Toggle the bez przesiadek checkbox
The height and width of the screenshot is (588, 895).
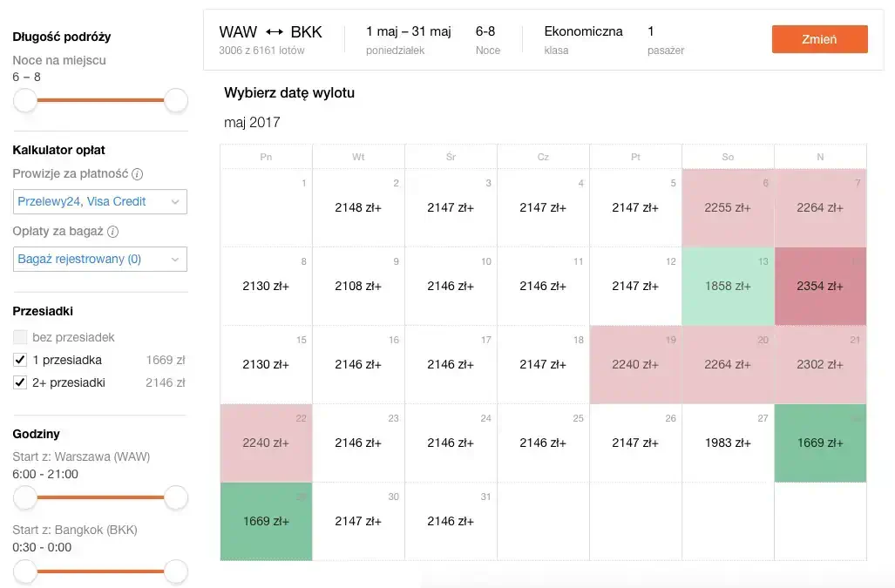click(20, 337)
